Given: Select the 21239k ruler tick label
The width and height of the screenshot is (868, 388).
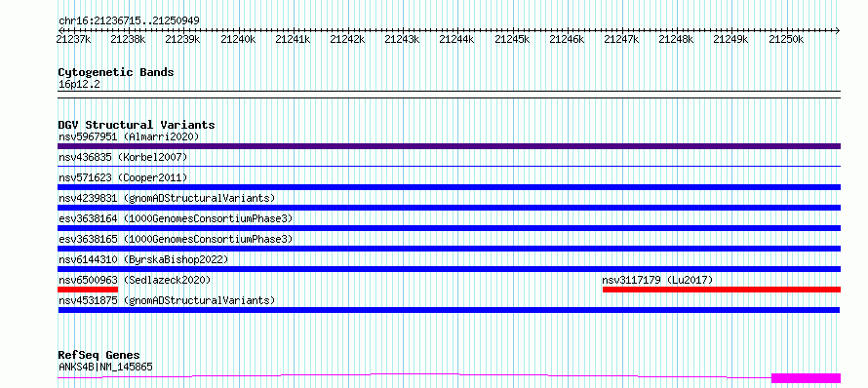Looking at the screenshot, I should tap(183, 39).
